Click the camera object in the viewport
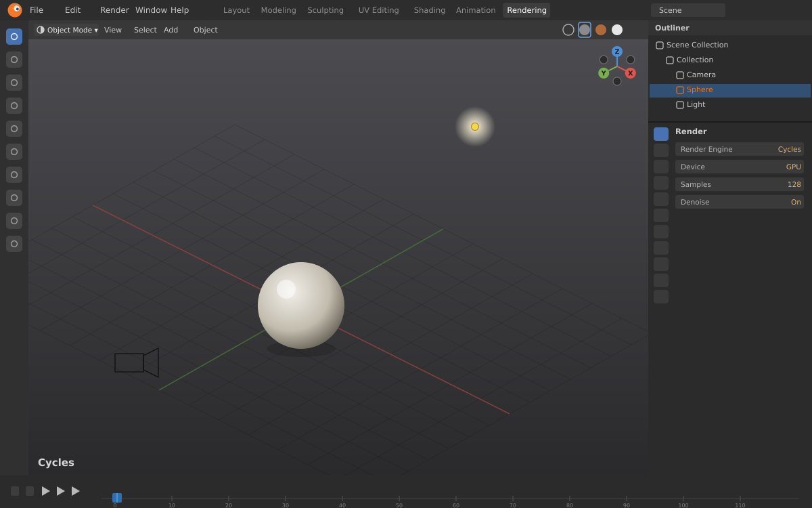 pos(137,362)
